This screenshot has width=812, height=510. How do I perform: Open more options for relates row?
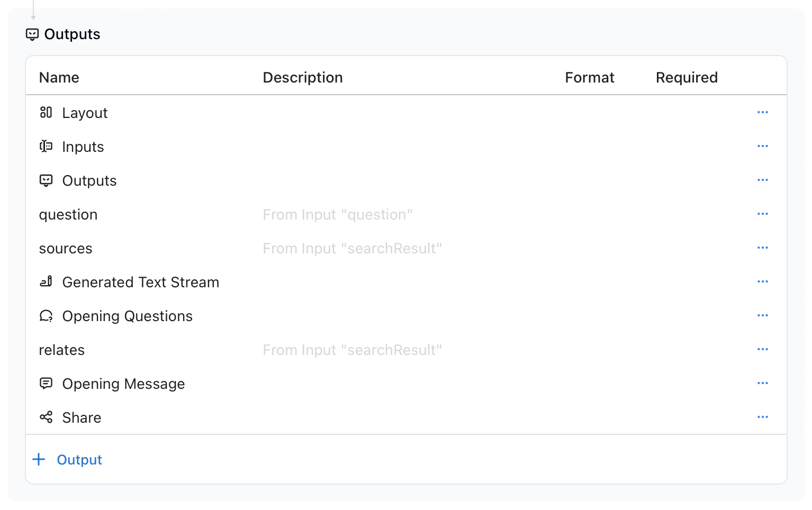[762, 349]
